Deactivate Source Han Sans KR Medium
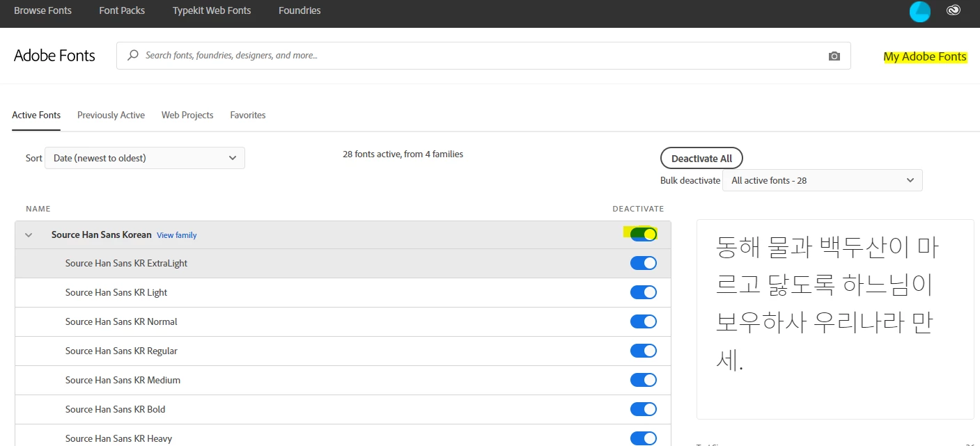This screenshot has height=446, width=980. click(644, 380)
